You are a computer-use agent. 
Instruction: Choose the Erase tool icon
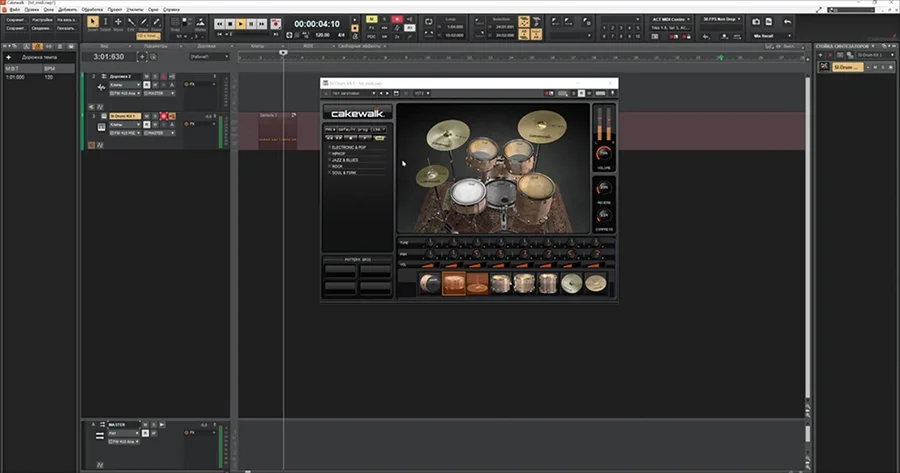click(156, 22)
